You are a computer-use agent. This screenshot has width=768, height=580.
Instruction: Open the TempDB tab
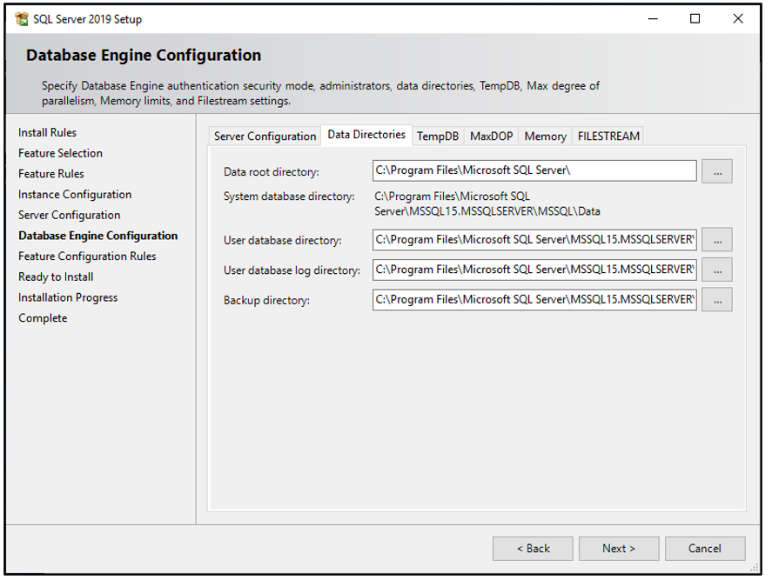pyautogui.click(x=437, y=136)
